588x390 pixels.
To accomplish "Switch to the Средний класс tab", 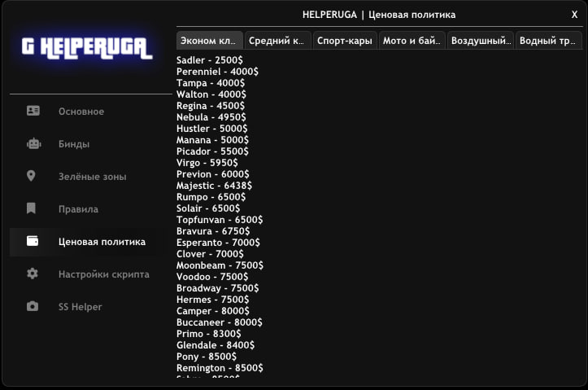I will (278, 41).
